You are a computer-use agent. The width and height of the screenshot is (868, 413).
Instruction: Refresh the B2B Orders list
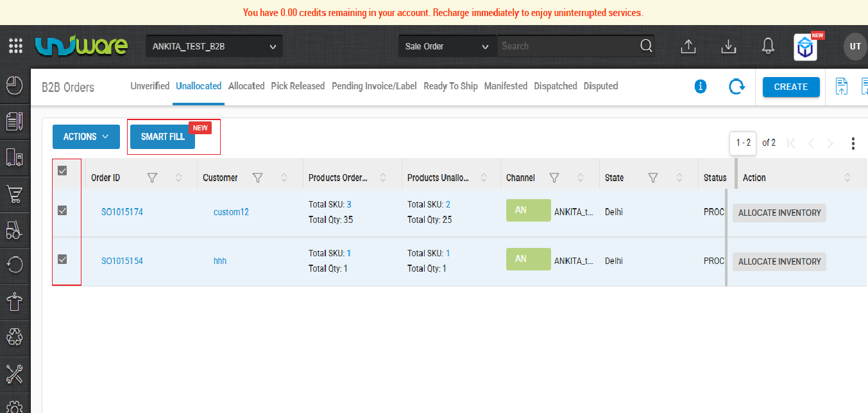tap(736, 86)
